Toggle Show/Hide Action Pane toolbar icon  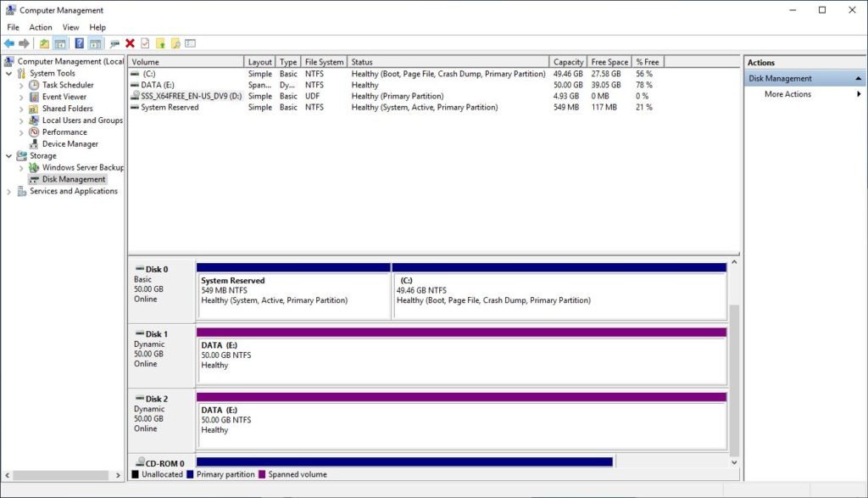[95, 43]
